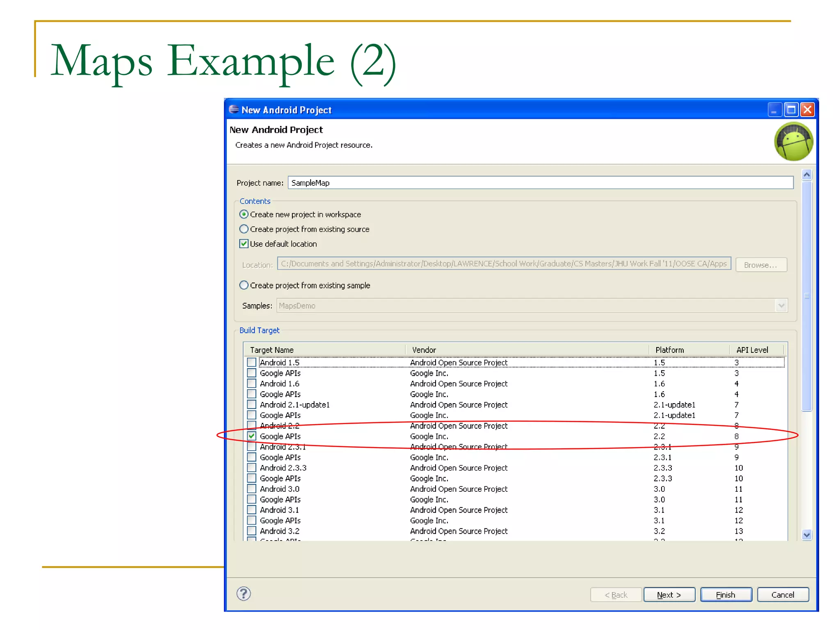Click the help question mark icon

tap(244, 593)
